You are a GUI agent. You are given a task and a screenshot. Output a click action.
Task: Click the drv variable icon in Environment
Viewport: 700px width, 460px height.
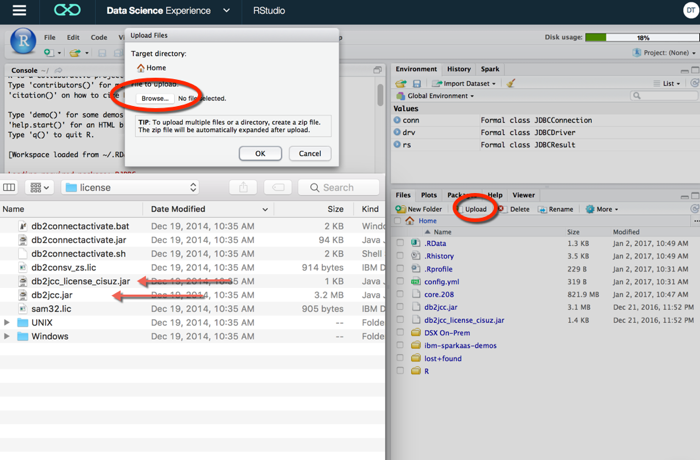(x=397, y=132)
